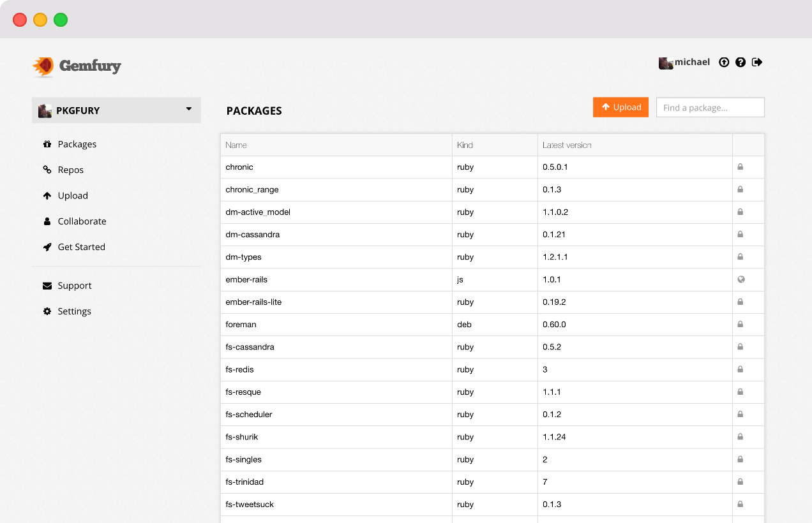Open the upload arrow icon beside michael
812x523 pixels.
[724, 63]
